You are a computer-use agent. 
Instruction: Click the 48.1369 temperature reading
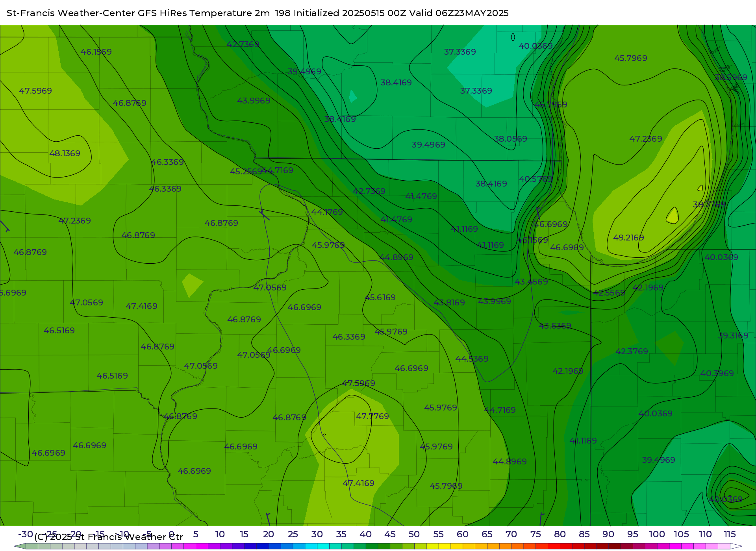pyautogui.click(x=65, y=153)
